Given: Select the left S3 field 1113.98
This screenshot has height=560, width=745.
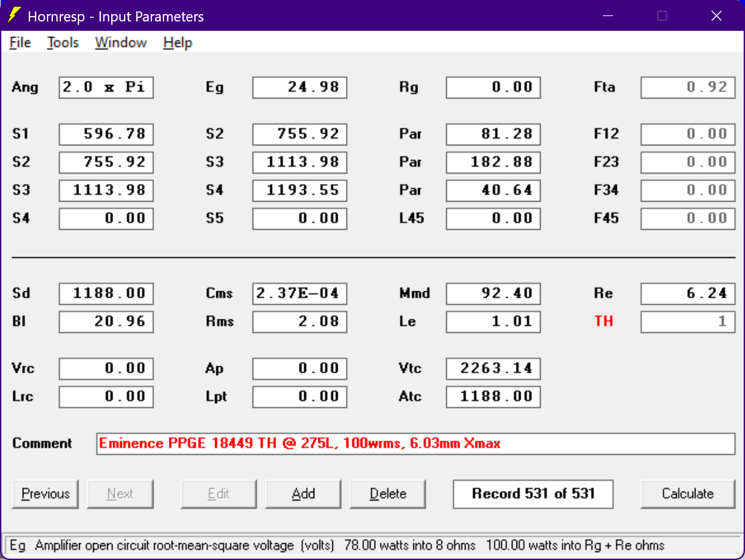Looking at the screenshot, I should point(106,190).
